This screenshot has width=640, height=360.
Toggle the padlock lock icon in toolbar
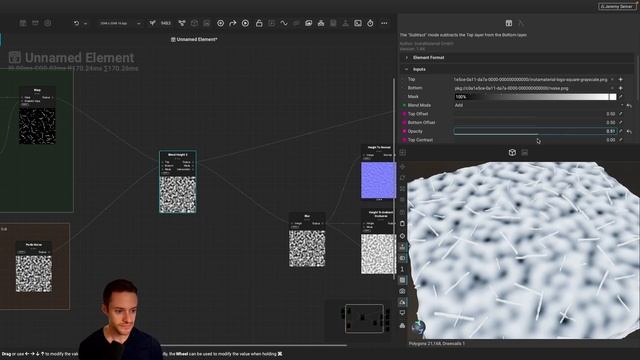tap(259, 23)
